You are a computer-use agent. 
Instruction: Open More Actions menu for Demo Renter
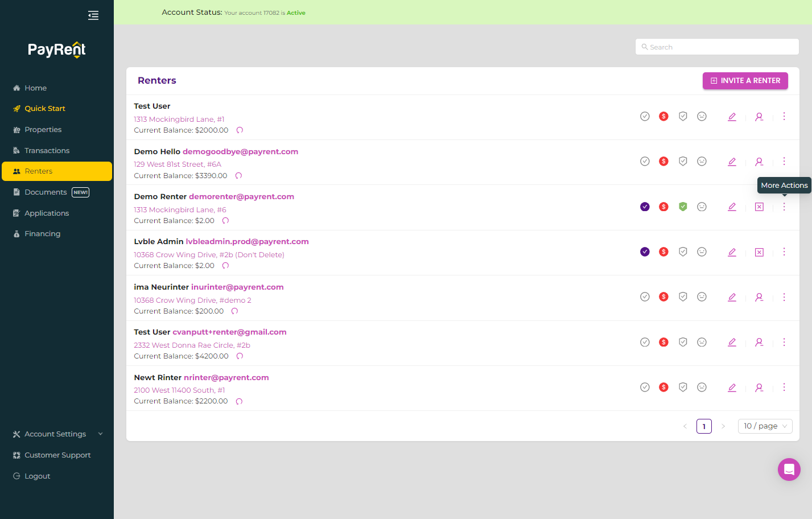pyautogui.click(x=784, y=207)
